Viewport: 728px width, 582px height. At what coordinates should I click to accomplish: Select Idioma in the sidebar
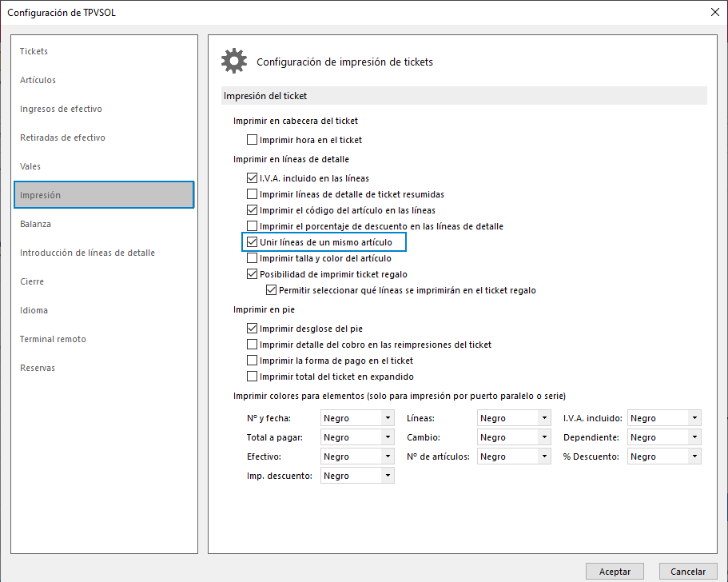pyautogui.click(x=104, y=310)
